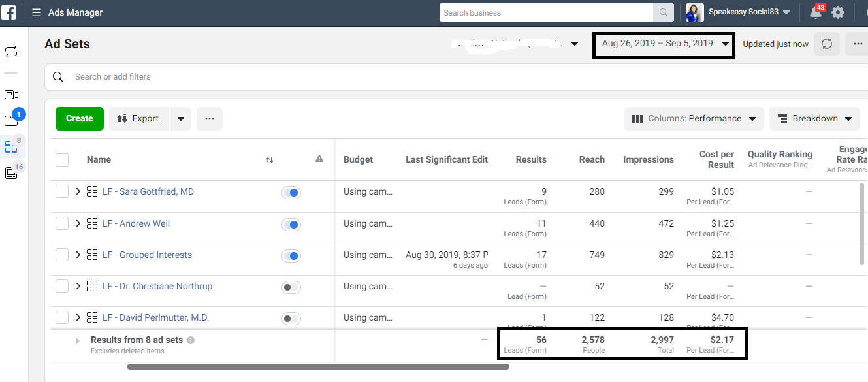Expand the Results from 8 ad sets summary
Image resolution: width=868 pixels, height=382 pixels.
click(78, 341)
